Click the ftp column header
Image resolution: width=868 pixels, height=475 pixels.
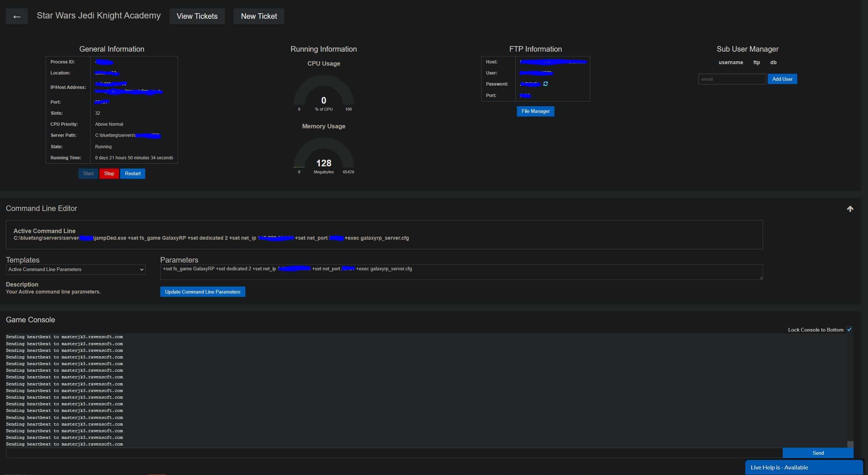pos(756,62)
